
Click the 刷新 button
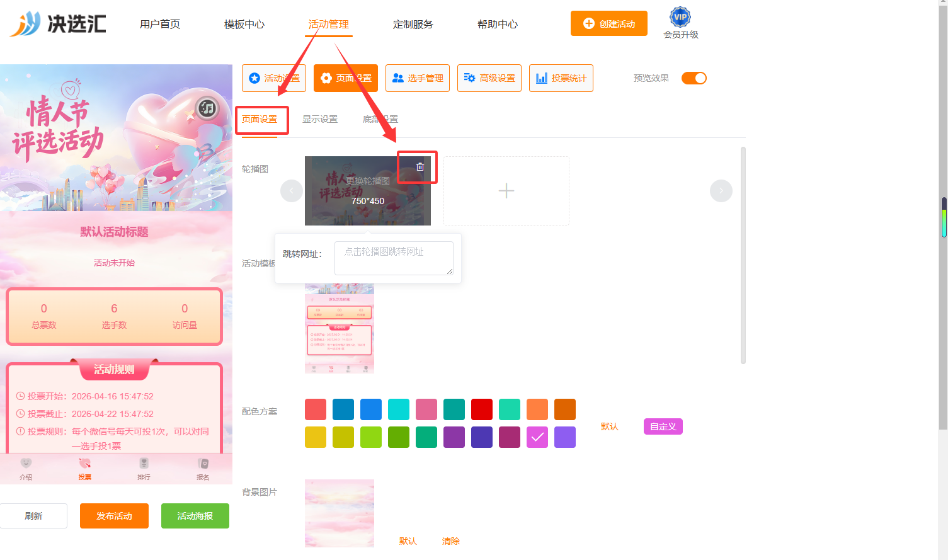pyautogui.click(x=33, y=516)
